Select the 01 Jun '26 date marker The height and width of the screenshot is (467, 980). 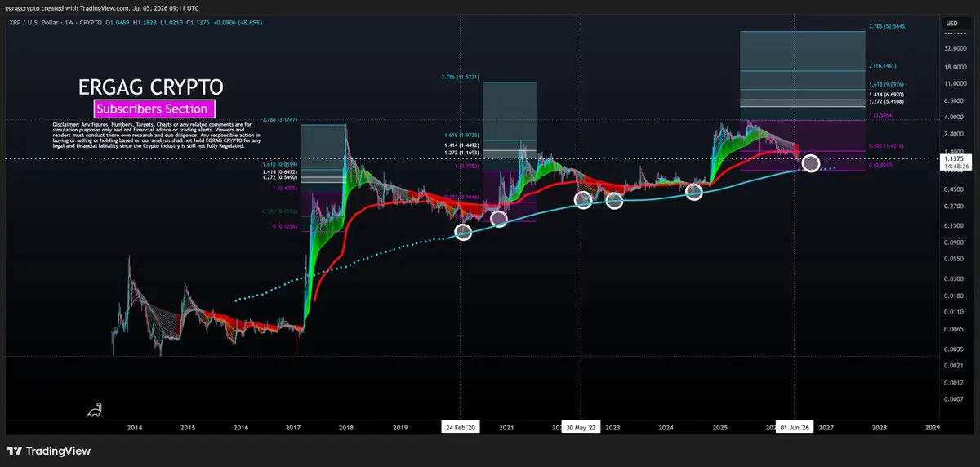click(x=795, y=427)
